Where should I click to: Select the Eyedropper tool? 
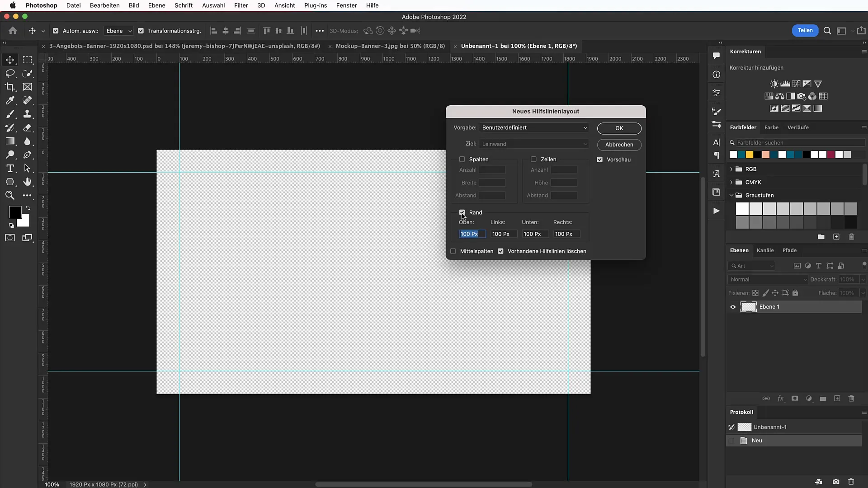10,100
